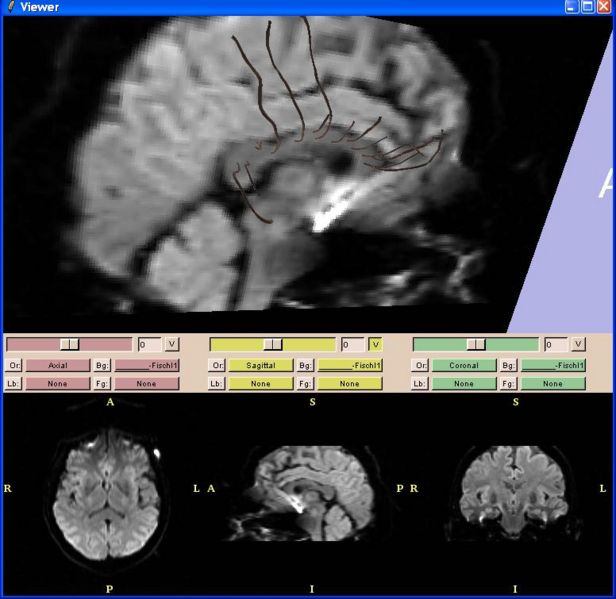Click the yellow sagittal slice slider
This screenshot has height=599, width=616.
pos(272,344)
